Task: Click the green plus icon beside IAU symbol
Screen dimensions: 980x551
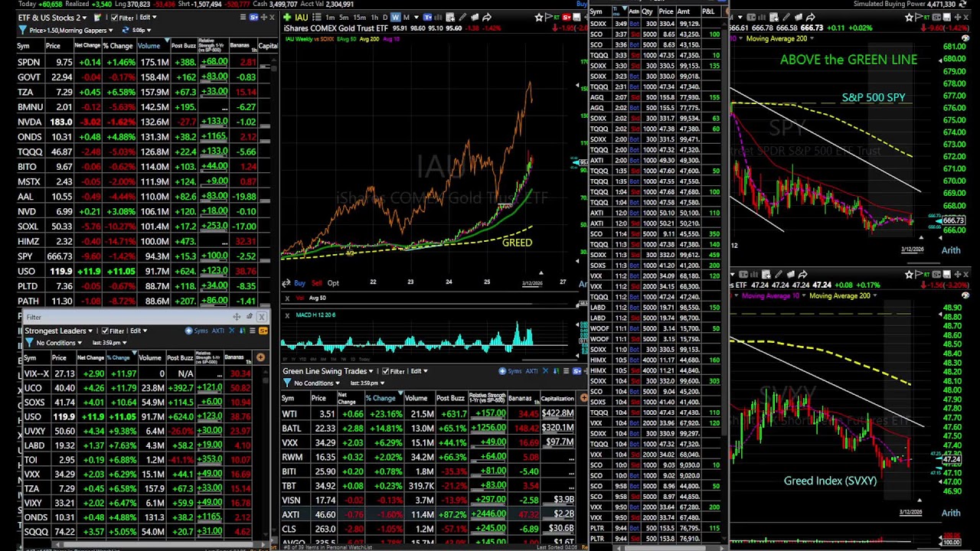Action: pos(287,18)
